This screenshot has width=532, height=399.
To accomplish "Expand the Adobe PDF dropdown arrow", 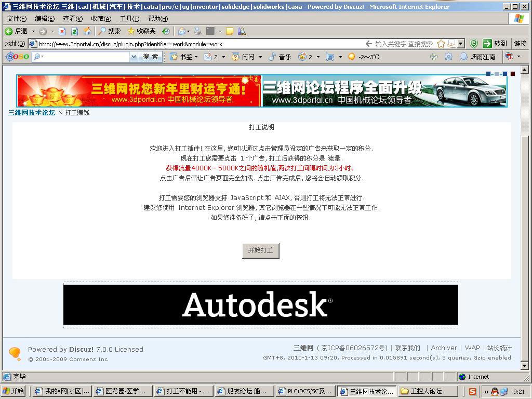I will (x=519, y=56).
